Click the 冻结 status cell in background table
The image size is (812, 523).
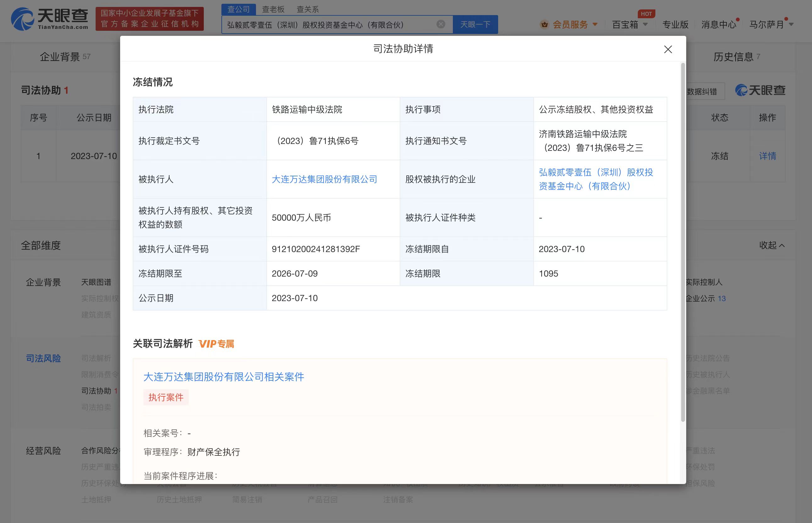tap(720, 156)
